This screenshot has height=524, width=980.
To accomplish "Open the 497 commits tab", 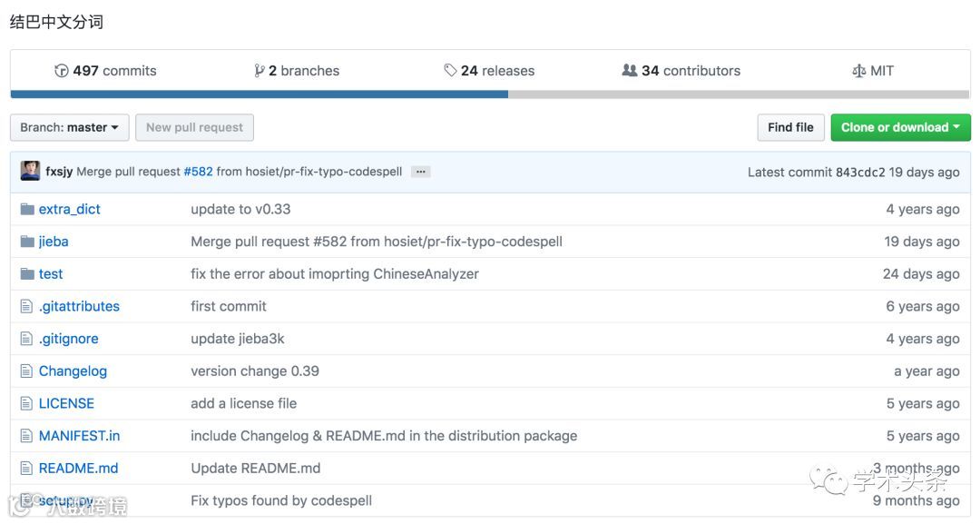I will coord(105,71).
